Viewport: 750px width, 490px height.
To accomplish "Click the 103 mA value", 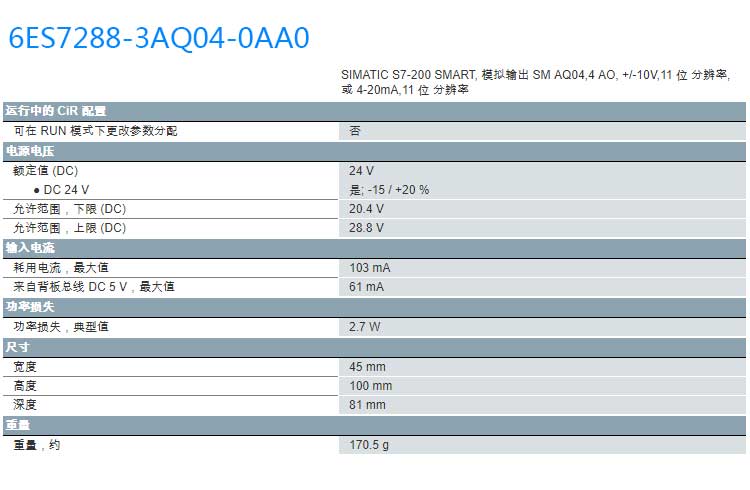I will (x=370, y=268).
